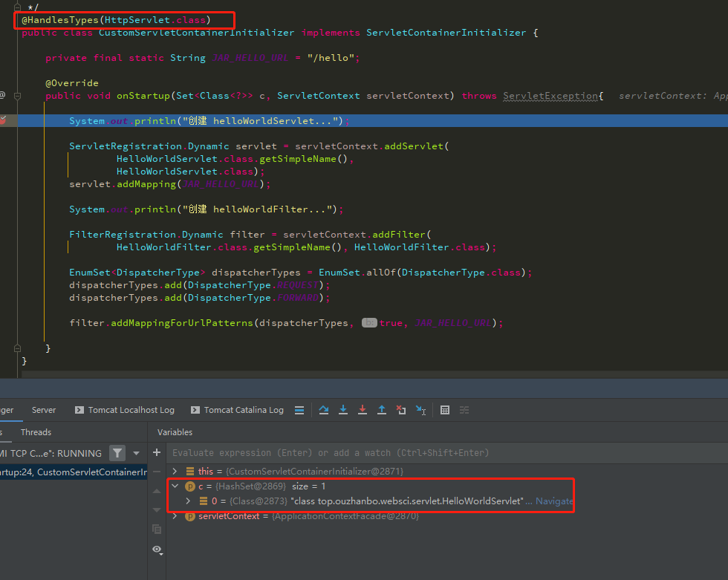Click the Step Out icon
728x580 pixels.
coord(382,410)
